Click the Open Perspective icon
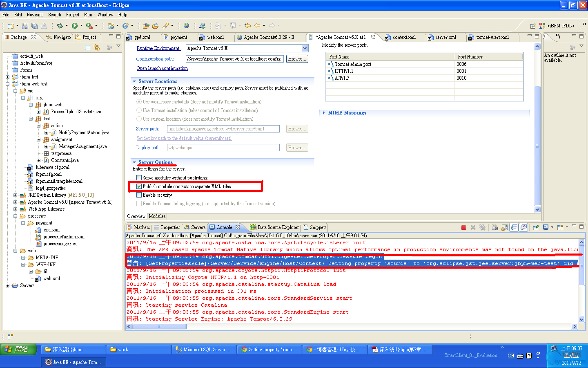 click(x=533, y=26)
